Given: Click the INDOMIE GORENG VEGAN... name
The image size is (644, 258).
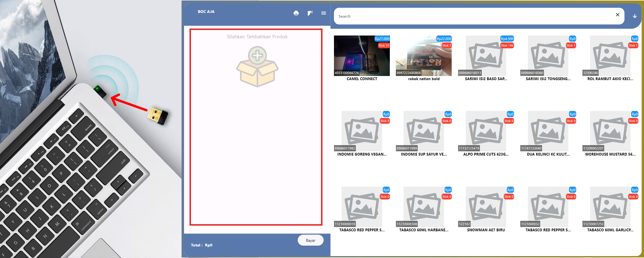Looking at the screenshot, I should [362, 154].
